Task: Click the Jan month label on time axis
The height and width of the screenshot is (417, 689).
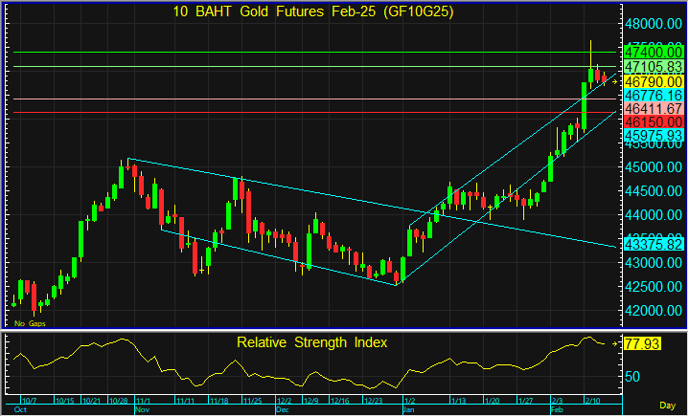Action: 407,410
